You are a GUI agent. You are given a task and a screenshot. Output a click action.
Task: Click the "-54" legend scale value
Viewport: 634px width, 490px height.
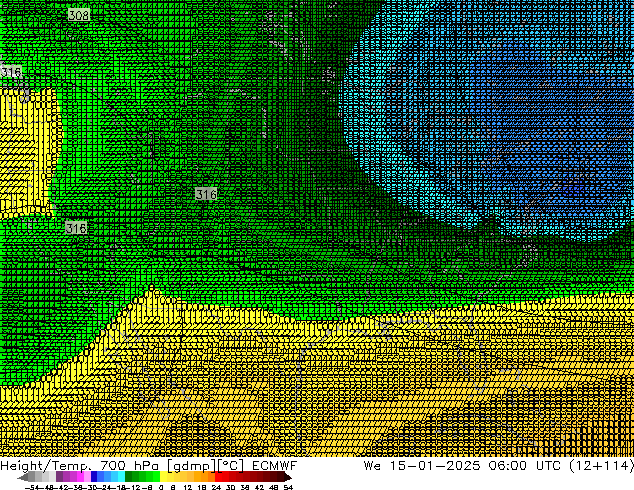tap(32, 487)
